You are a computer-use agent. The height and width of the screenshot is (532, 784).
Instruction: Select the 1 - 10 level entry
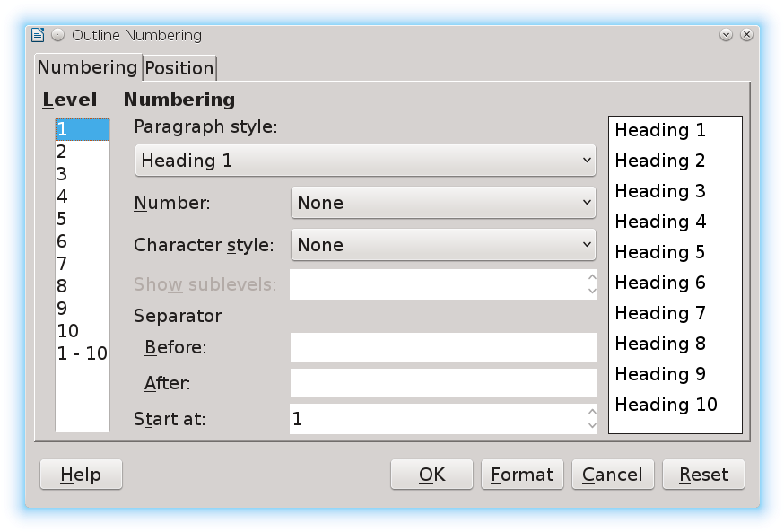coord(82,353)
